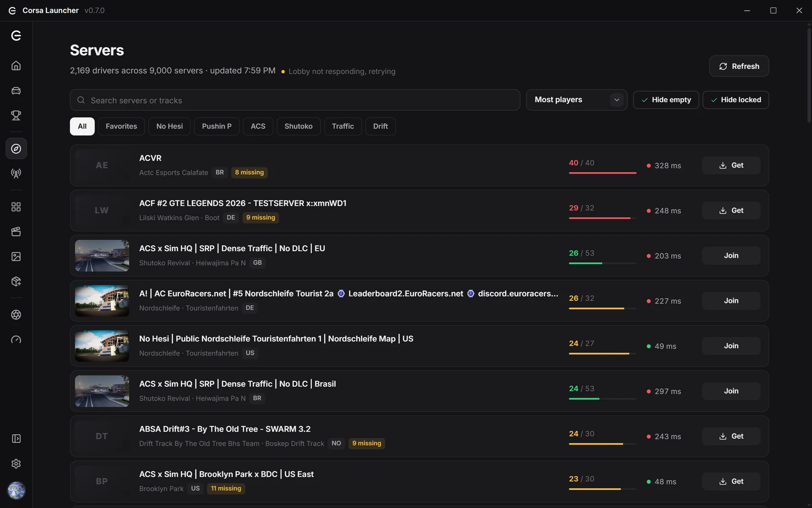Select the Traffic filter tab
Image resolution: width=812 pixels, height=508 pixels.
tap(343, 126)
